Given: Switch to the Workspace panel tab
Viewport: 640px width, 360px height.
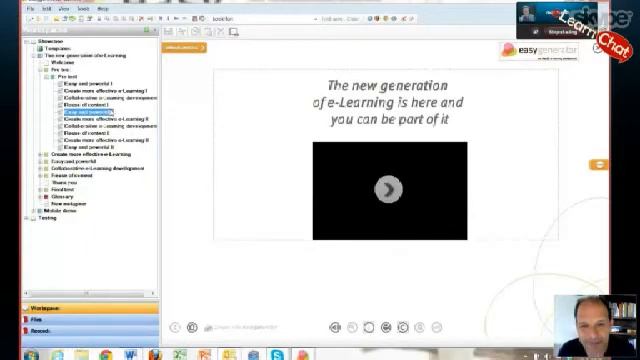Looking at the screenshot, I should point(90,308).
